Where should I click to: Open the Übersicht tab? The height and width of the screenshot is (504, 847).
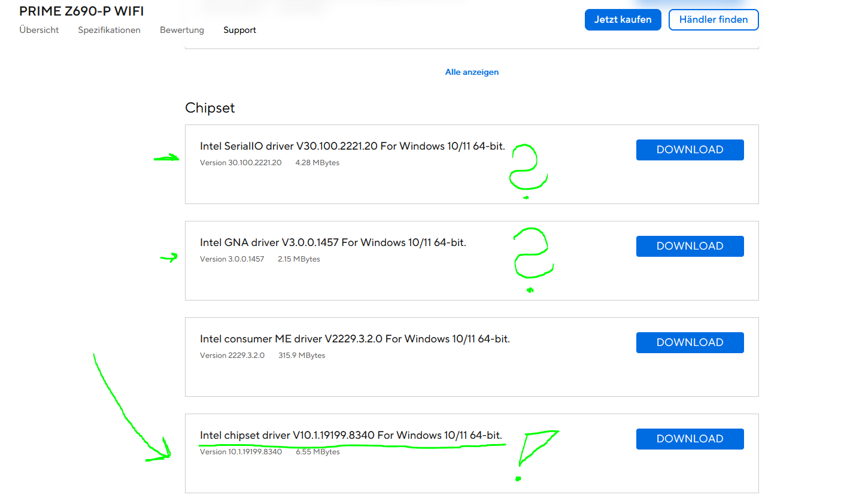39,30
